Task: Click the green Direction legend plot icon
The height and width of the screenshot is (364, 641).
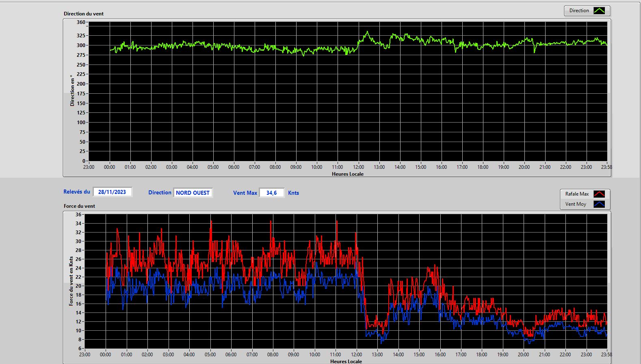Action: (599, 11)
